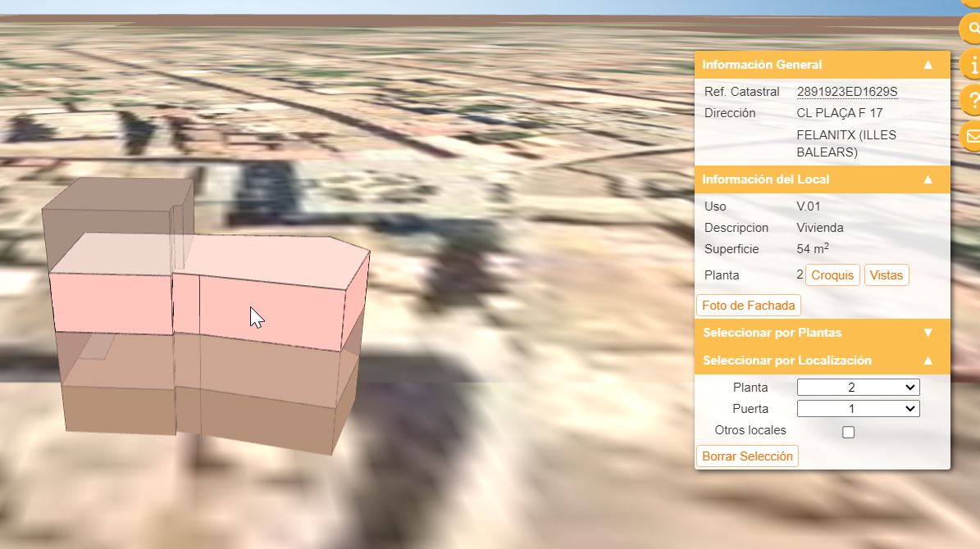Enable the Otros locales checkbox
The image size is (980, 549).
pyautogui.click(x=849, y=432)
